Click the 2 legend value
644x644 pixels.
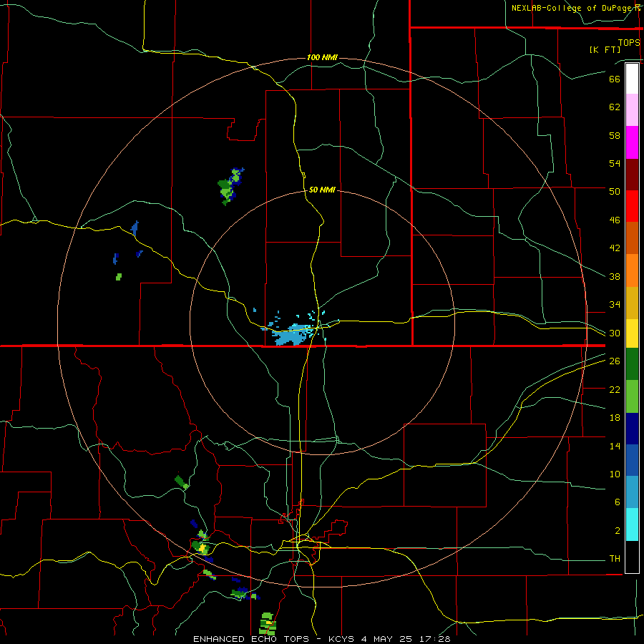click(x=618, y=531)
